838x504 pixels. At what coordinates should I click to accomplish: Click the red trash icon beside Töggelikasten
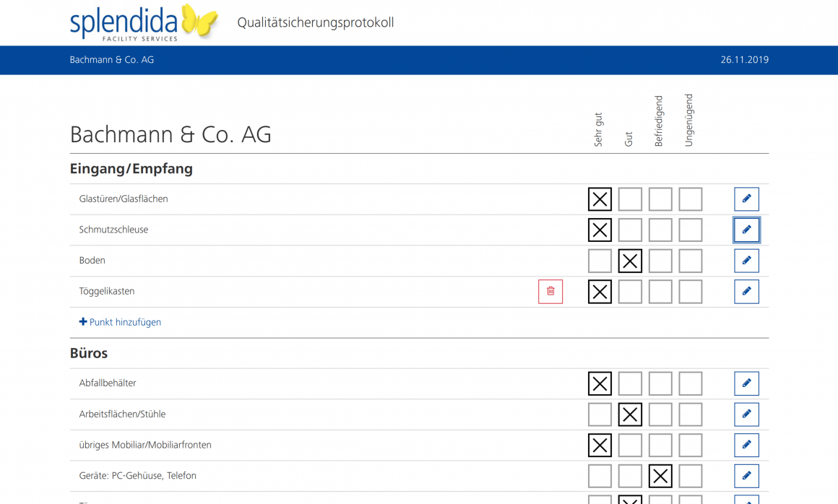(x=550, y=292)
